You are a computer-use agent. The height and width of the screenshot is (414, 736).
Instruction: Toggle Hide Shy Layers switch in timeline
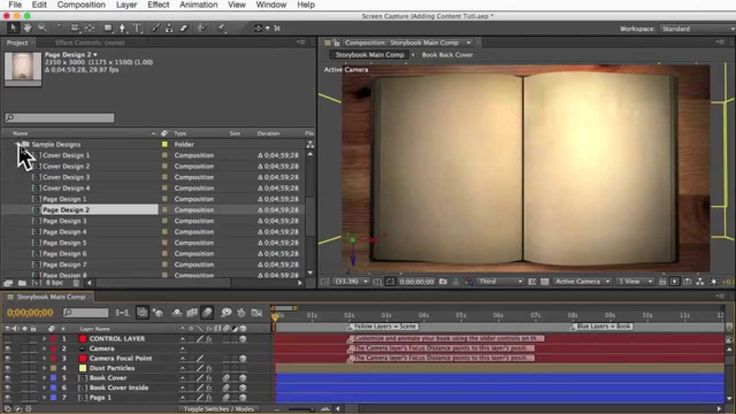(x=177, y=313)
